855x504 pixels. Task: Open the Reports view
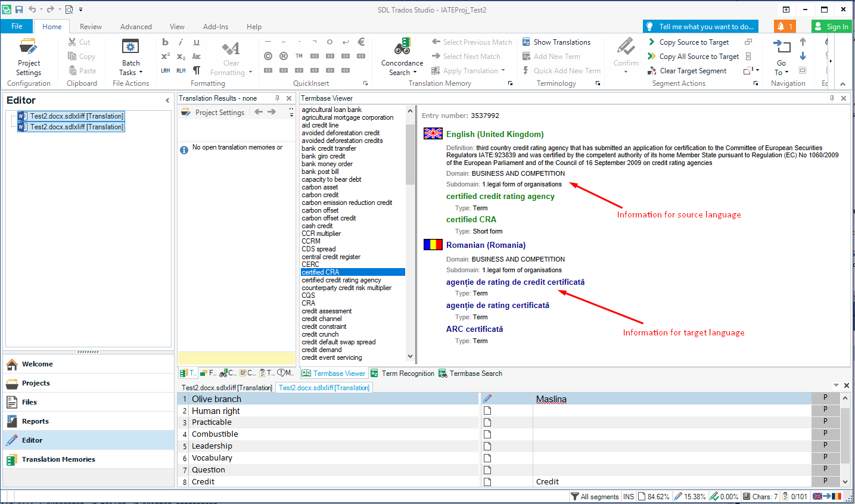pos(89,421)
